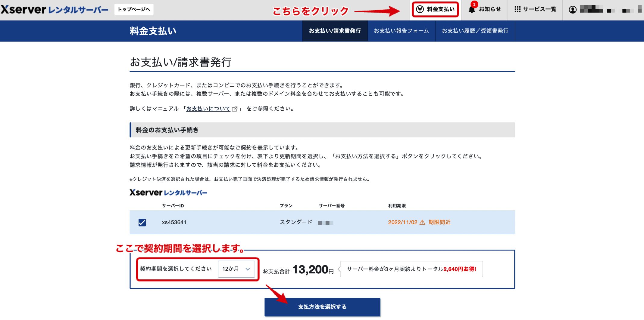Image resolution: width=644 pixels, height=320 pixels.
Task: Click the お知らせ label in header
Action: pos(490,9)
